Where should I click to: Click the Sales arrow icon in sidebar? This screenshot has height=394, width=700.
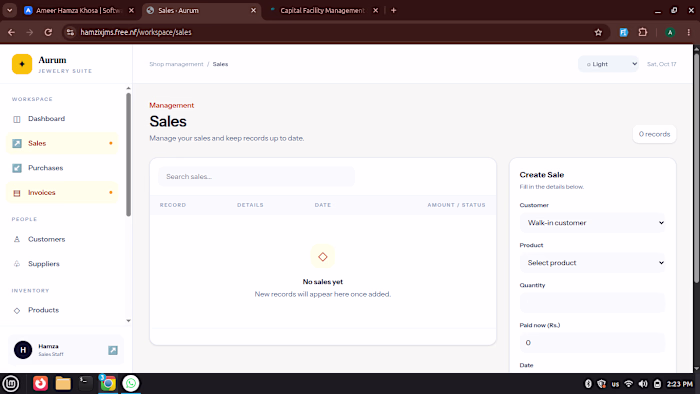click(17, 143)
